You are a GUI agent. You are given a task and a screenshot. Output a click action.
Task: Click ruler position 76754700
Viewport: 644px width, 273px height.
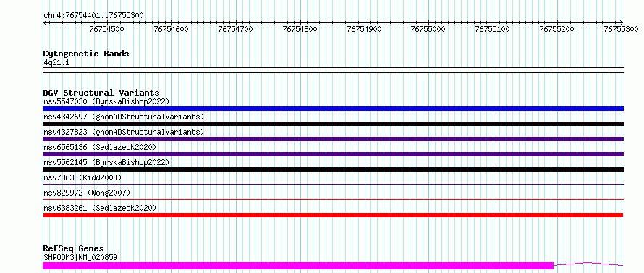[236, 29]
